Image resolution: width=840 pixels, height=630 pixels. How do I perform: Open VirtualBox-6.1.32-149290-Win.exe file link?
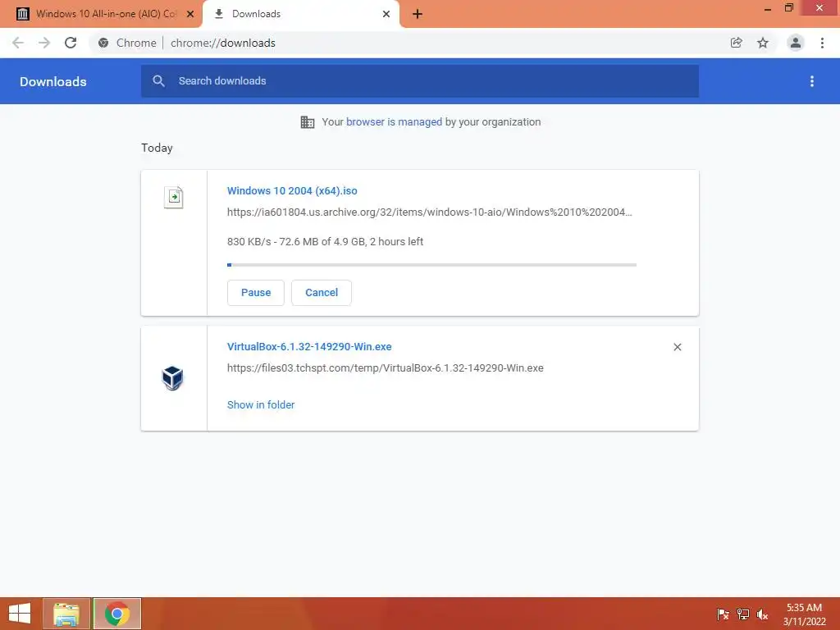coord(309,347)
